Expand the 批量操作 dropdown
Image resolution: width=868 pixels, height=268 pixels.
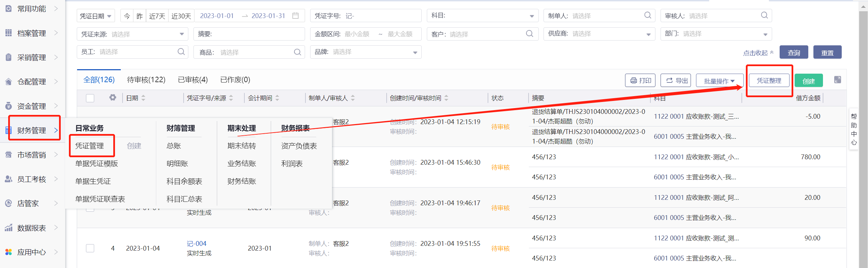[719, 81]
